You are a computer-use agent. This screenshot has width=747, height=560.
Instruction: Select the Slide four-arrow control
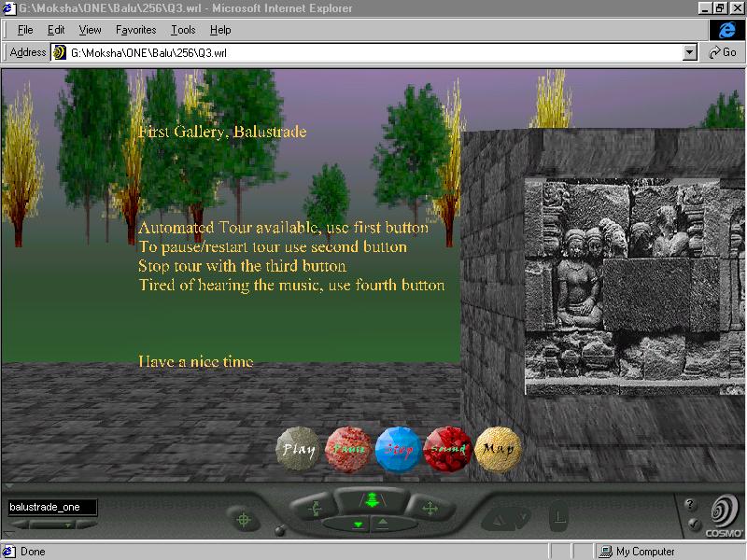[x=430, y=509]
